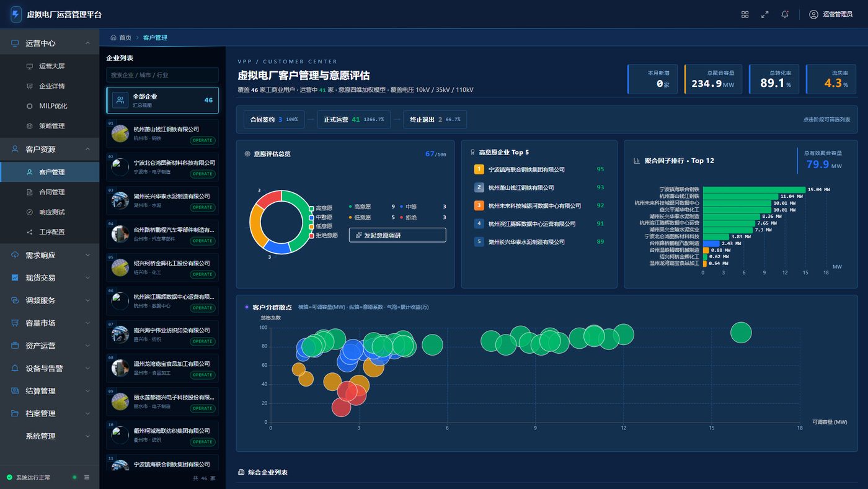Filter by the 合同签约 stage tab

tap(273, 119)
